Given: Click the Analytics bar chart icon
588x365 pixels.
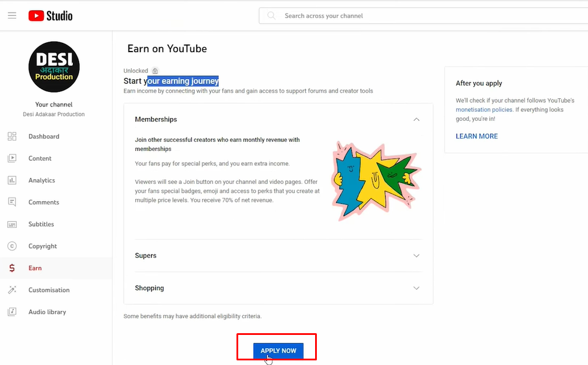Looking at the screenshot, I should [12, 180].
